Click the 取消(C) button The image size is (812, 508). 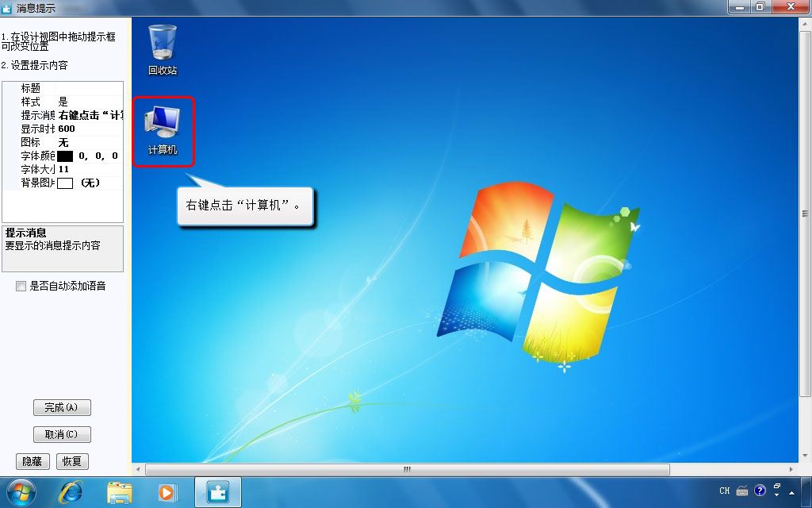point(62,434)
